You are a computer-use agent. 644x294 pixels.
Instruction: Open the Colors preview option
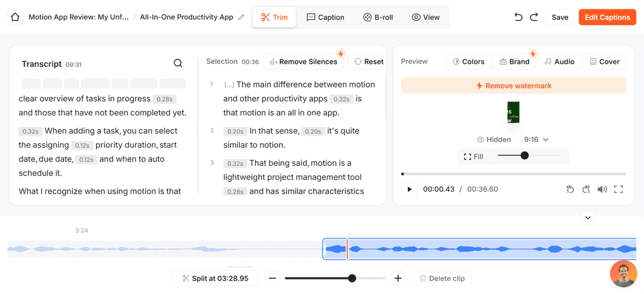pos(468,62)
